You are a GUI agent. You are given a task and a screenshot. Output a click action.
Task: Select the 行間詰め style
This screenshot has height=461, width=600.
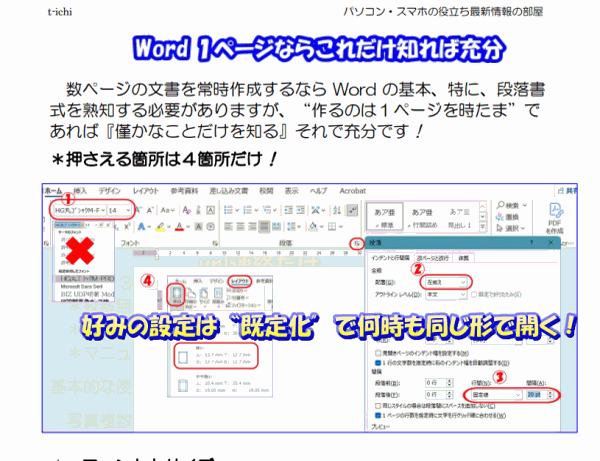click(422, 217)
